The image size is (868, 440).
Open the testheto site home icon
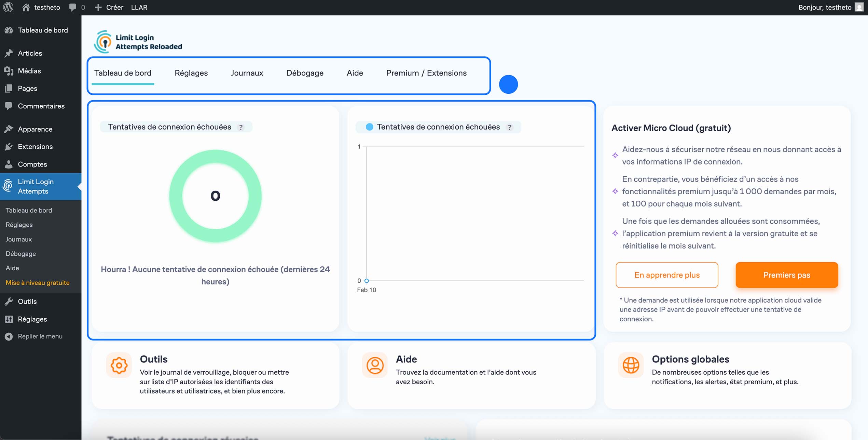pyautogui.click(x=26, y=7)
